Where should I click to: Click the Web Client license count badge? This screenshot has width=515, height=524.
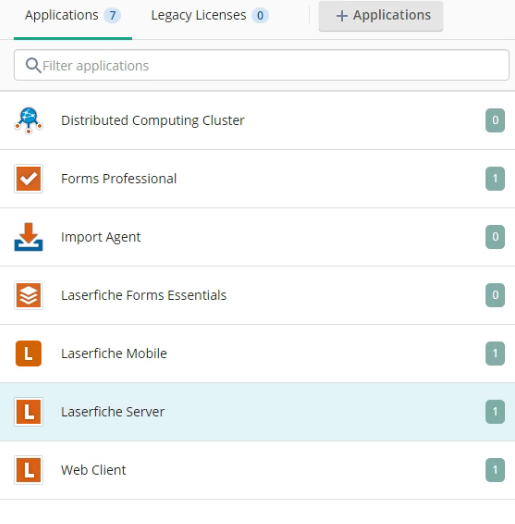495,470
